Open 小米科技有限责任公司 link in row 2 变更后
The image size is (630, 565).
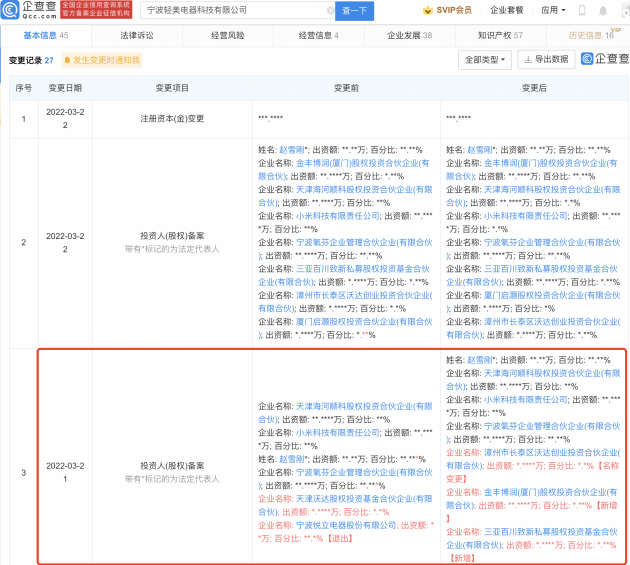click(526, 216)
